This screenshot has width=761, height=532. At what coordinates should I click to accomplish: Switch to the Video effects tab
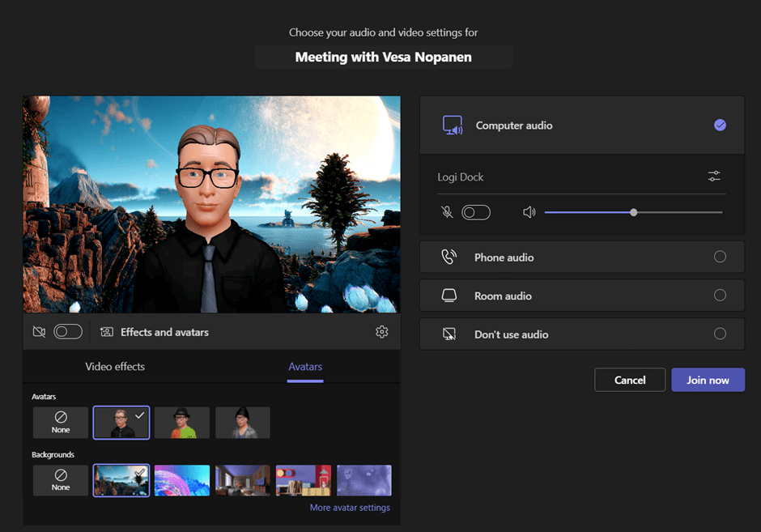pos(115,367)
